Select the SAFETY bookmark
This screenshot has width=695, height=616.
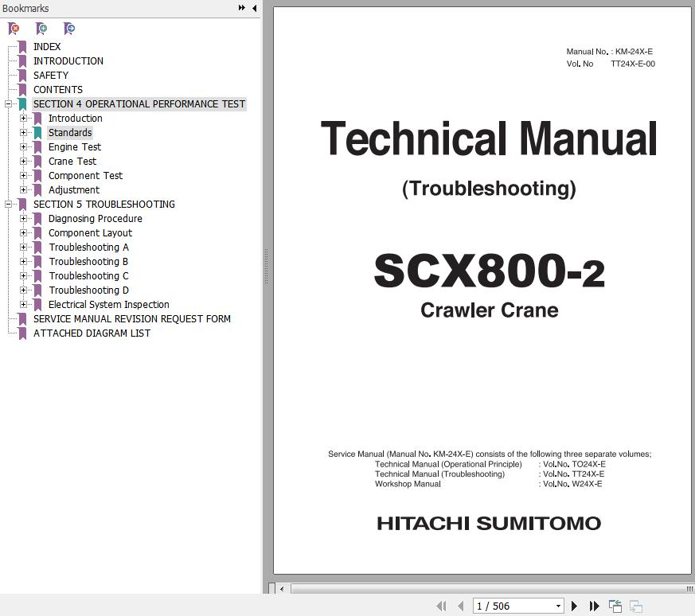pyautogui.click(x=51, y=76)
